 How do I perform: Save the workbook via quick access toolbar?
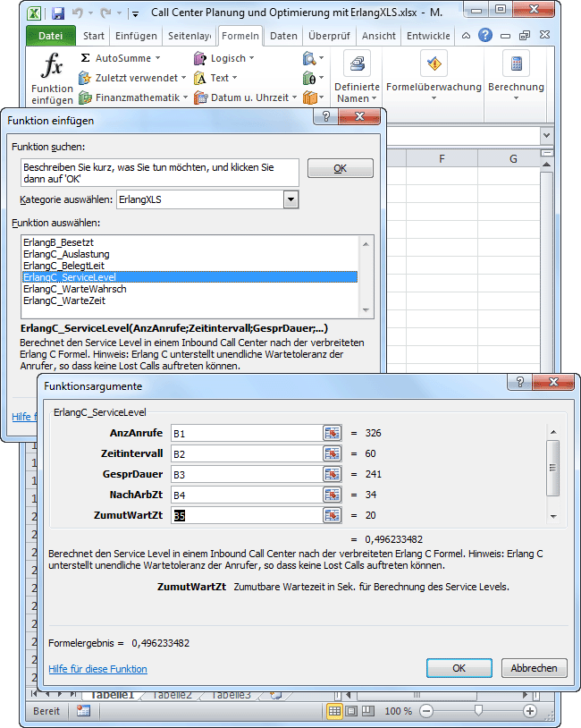(x=57, y=13)
